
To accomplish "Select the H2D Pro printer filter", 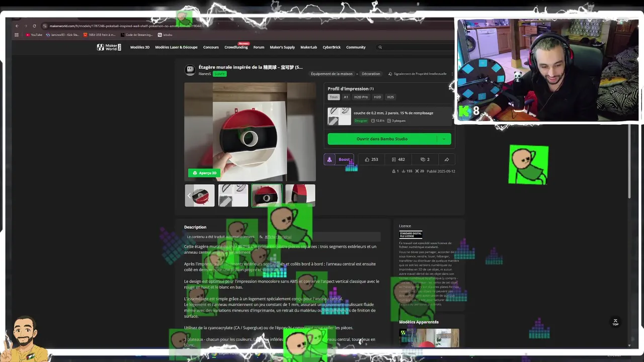I will [361, 97].
